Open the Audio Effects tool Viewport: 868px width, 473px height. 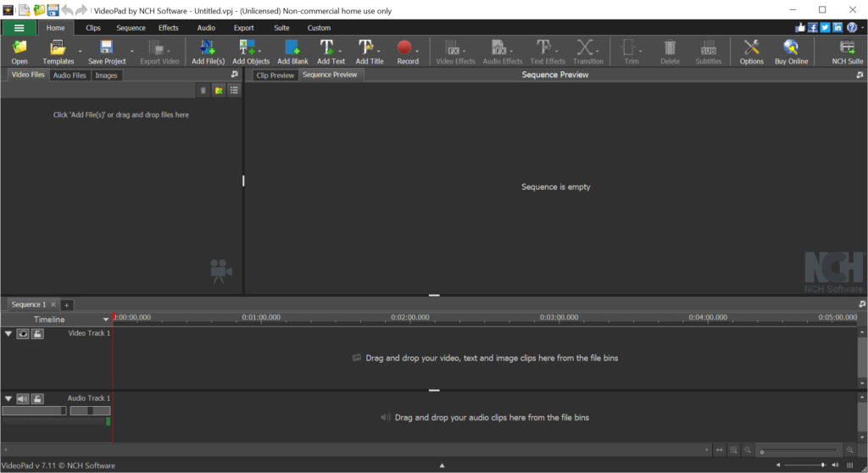(x=502, y=52)
